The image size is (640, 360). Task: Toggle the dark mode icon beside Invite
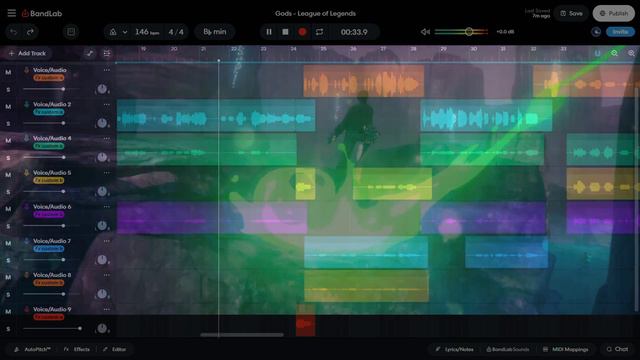click(x=596, y=32)
